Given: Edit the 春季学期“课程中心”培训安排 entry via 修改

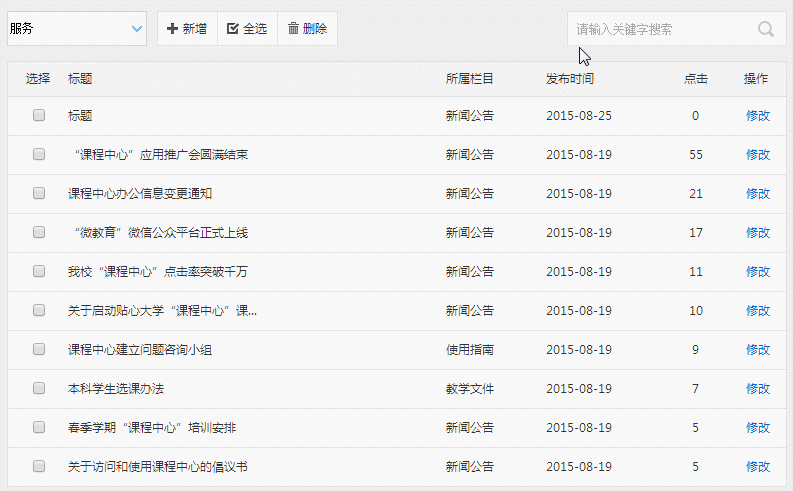Looking at the screenshot, I should click(757, 428).
